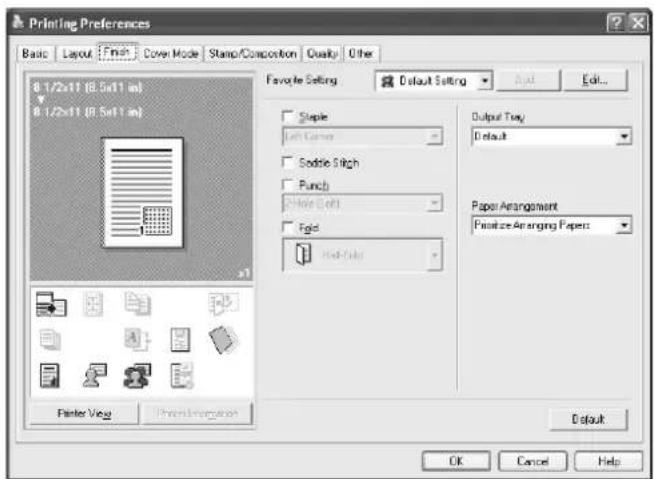
Task: Enable the Staple checkbox
Action: tap(288, 116)
